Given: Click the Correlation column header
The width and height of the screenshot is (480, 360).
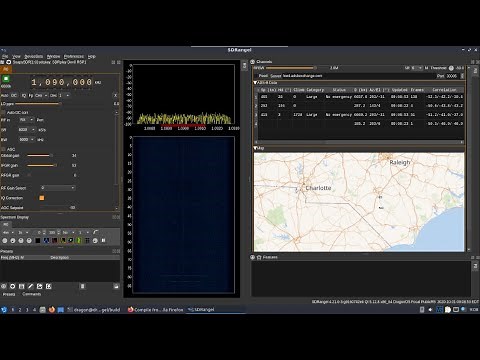Looking at the screenshot, I should pos(444,90).
